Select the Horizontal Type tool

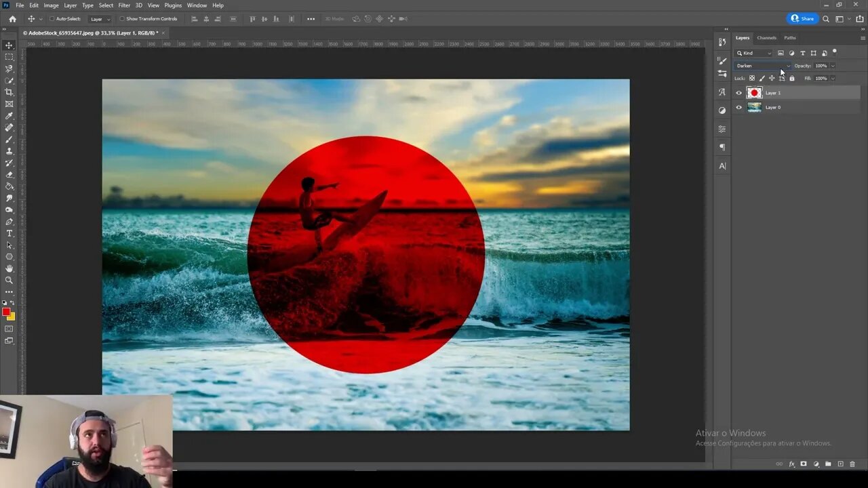click(x=9, y=233)
